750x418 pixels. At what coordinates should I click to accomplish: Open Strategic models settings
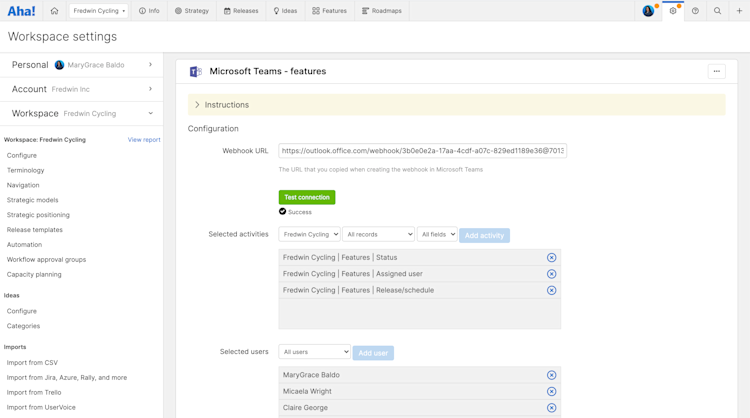[33, 200]
